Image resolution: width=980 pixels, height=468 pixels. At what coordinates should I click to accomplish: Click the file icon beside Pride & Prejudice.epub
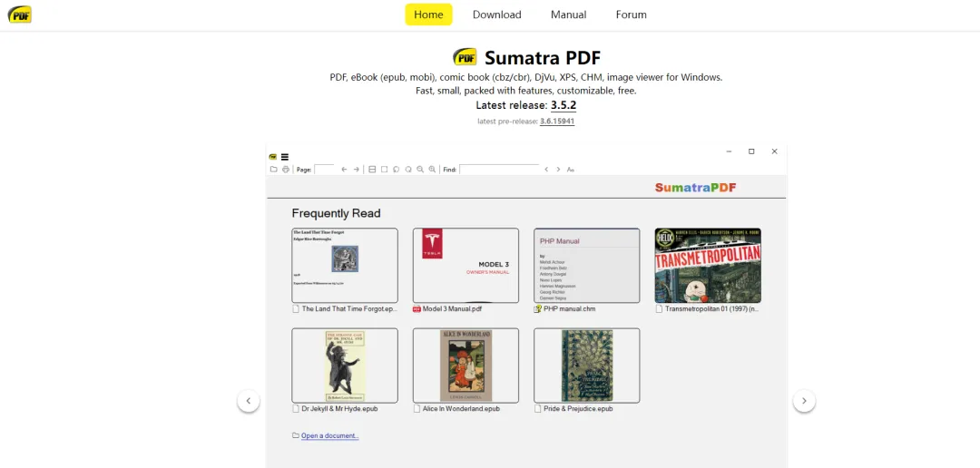click(537, 409)
